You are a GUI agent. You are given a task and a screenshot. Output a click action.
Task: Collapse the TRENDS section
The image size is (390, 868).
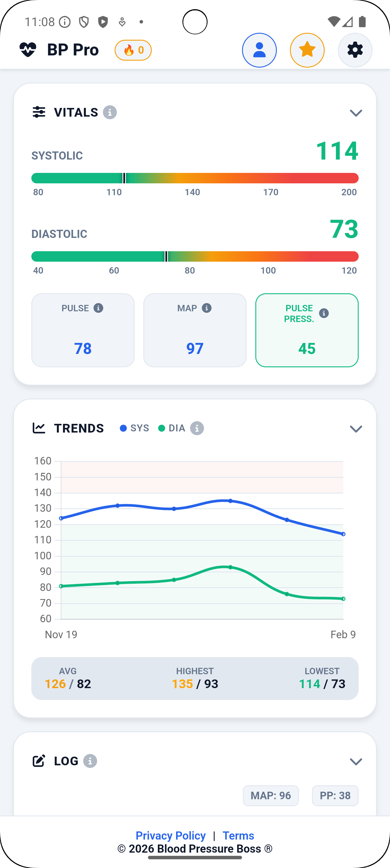pyautogui.click(x=356, y=428)
